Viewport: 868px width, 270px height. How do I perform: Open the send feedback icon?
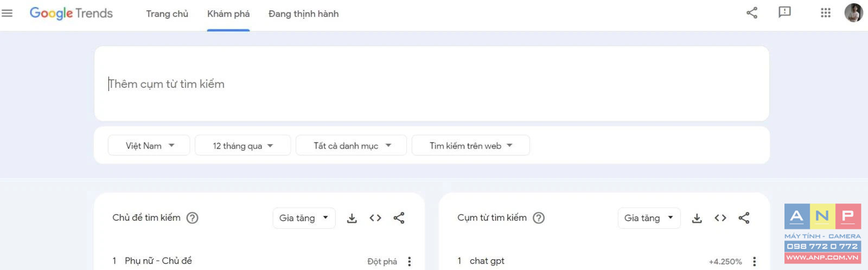[784, 12]
